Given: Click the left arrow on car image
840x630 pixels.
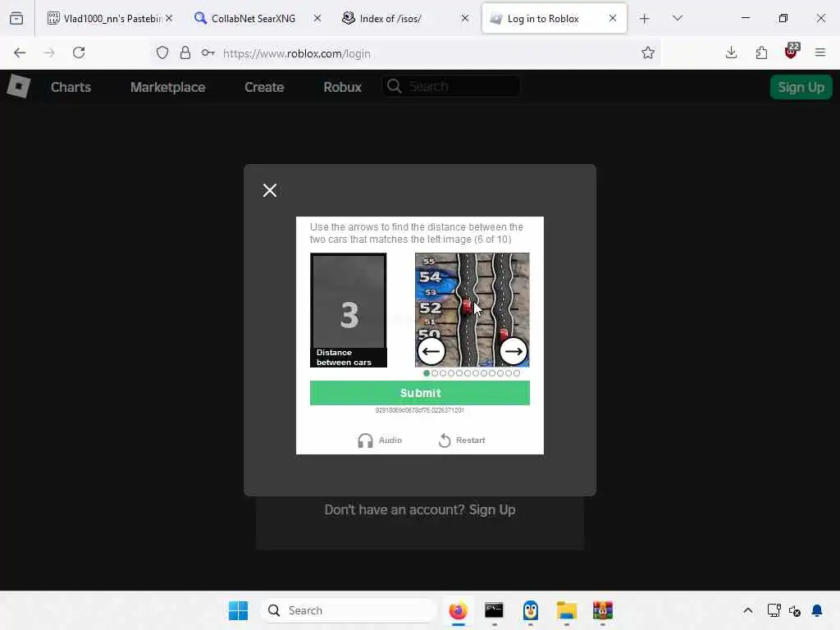Looking at the screenshot, I should (x=431, y=351).
